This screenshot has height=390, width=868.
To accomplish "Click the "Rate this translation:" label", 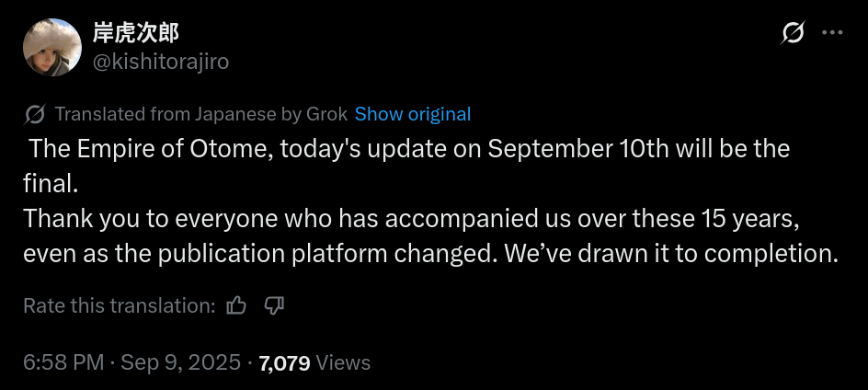I will (120, 305).
